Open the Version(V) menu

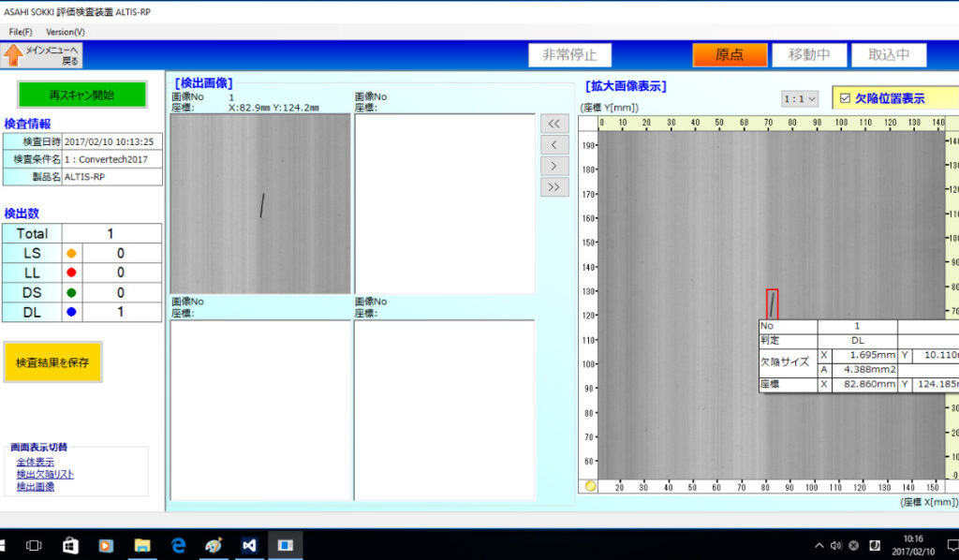66,32
